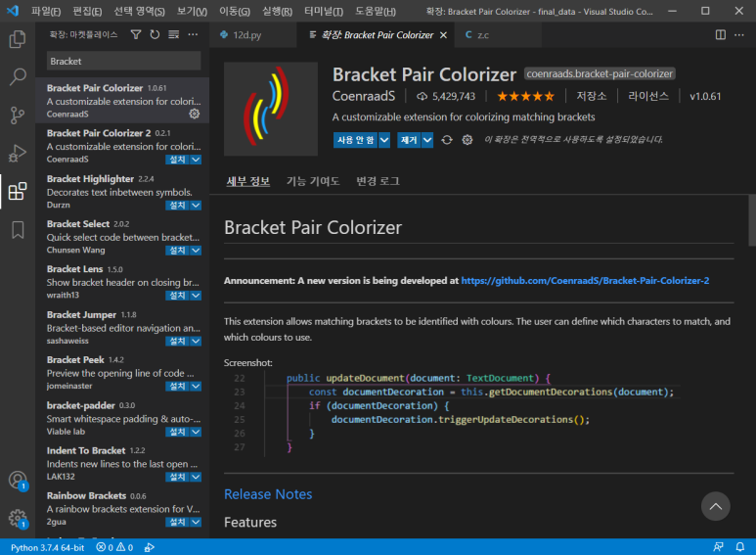Click the Release Notes heading link
This screenshot has height=555, width=756.
(268, 494)
